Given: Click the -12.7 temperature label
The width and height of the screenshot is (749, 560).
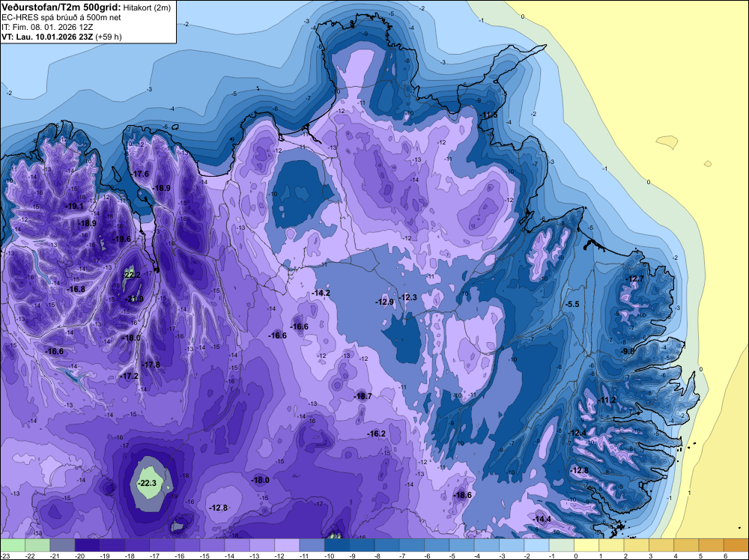Looking at the screenshot, I should (635, 279).
